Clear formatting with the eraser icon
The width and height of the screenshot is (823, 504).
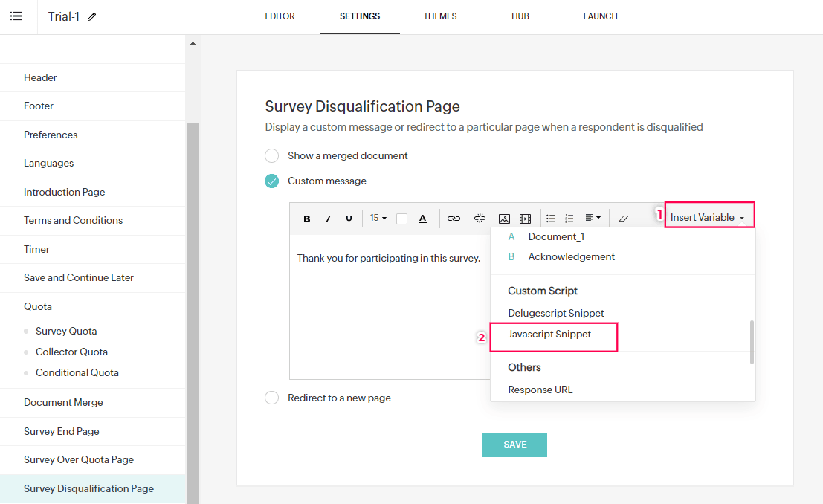[x=623, y=219]
